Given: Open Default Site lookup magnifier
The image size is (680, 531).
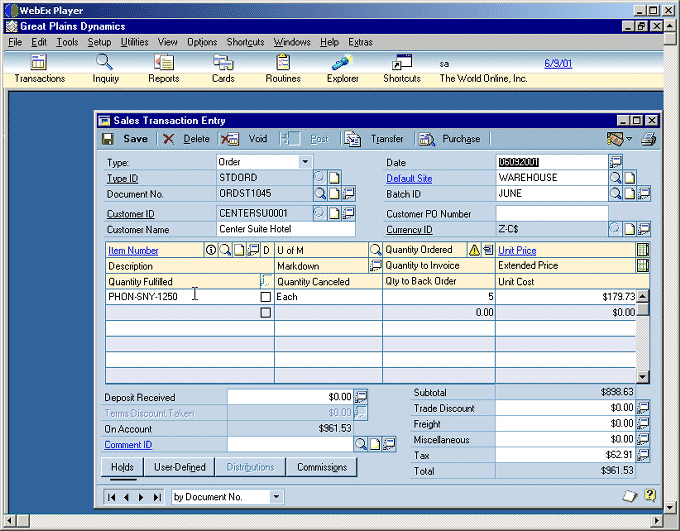Looking at the screenshot, I should point(615,177).
